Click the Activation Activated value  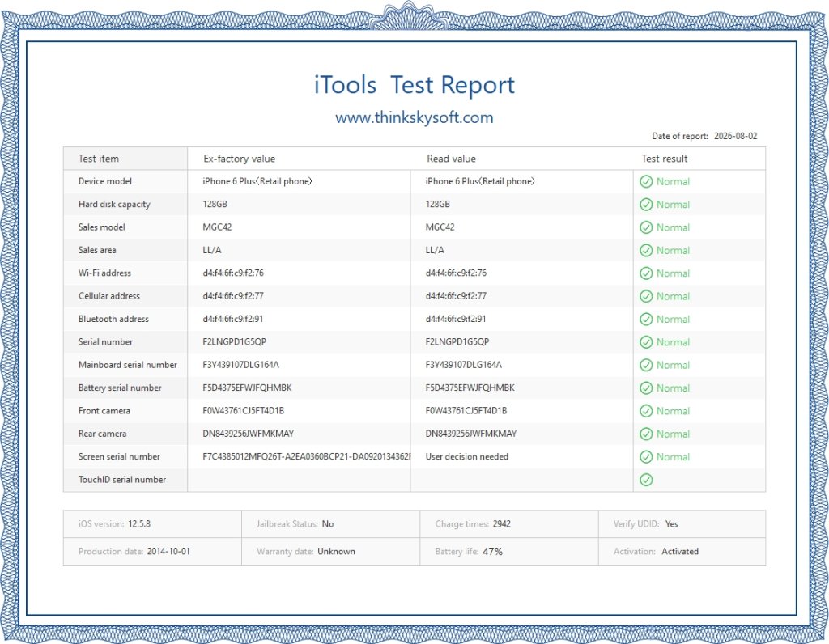(680, 552)
